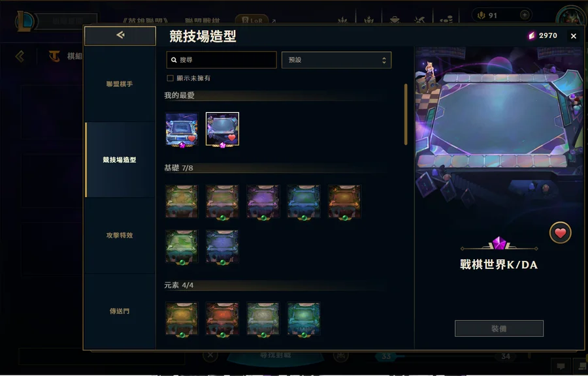Click the League L logo icon
This screenshot has height=376, width=588.
(x=25, y=22)
